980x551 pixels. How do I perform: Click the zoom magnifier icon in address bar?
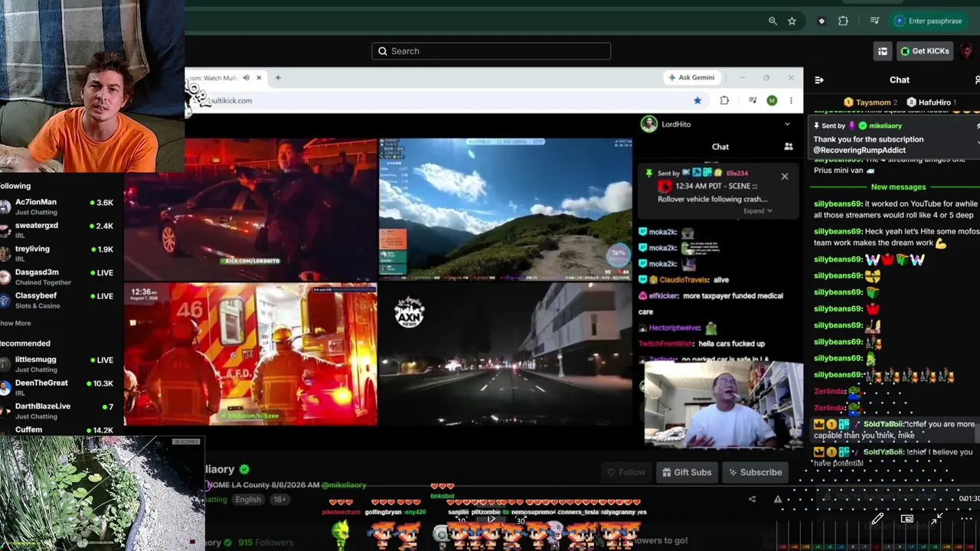point(773,21)
